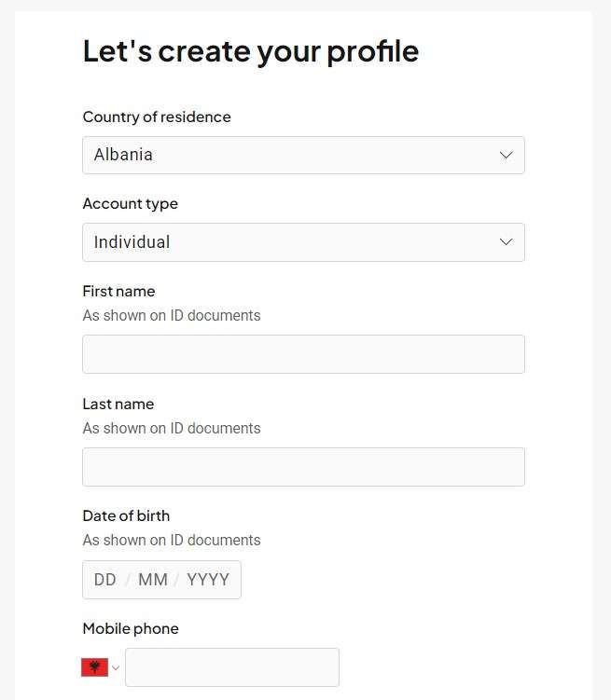The image size is (611, 700).
Task: Open the Account type dropdown showing Individual
Action: [x=303, y=242]
